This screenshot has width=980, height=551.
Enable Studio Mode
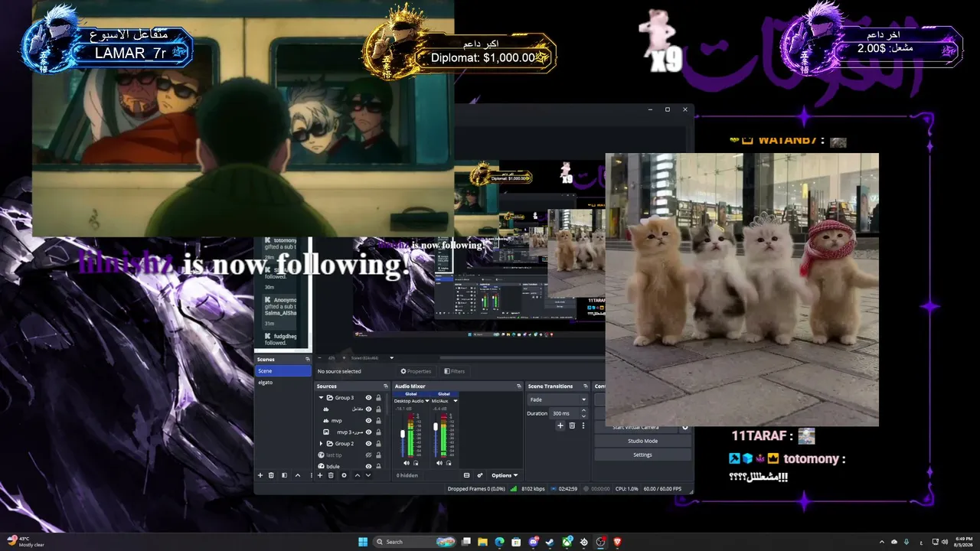[642, 441]
